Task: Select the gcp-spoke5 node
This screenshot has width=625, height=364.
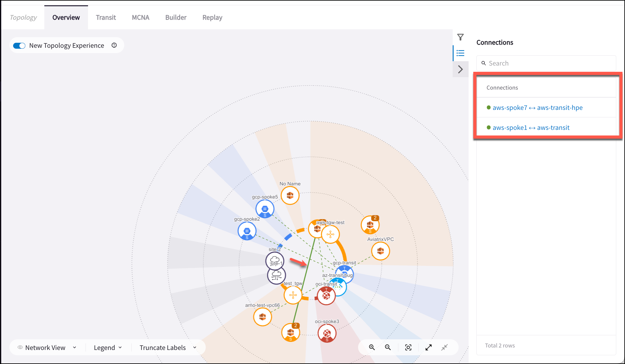Action: (x=265, y=209)
